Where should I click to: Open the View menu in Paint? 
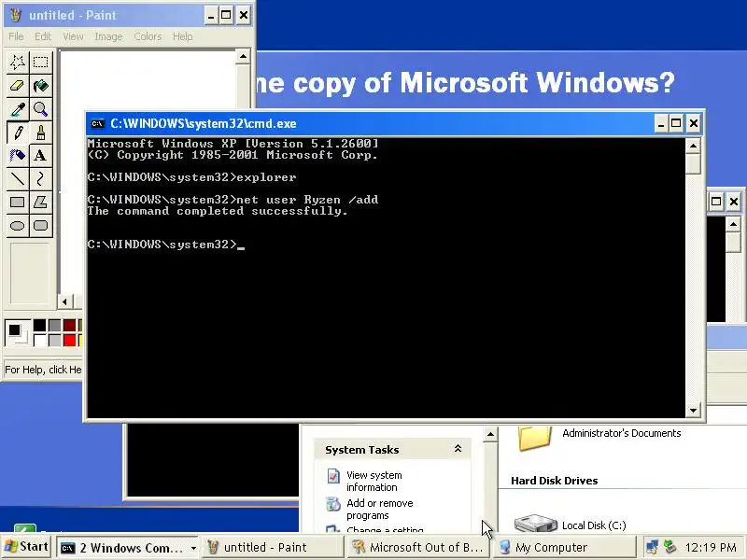pos(73,36)
